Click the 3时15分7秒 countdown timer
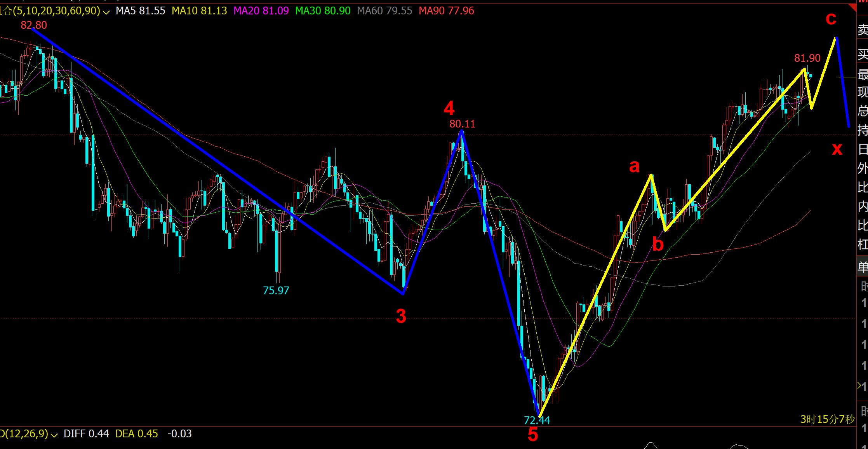This screenshot has width=868, height=449. click(828, 419)
